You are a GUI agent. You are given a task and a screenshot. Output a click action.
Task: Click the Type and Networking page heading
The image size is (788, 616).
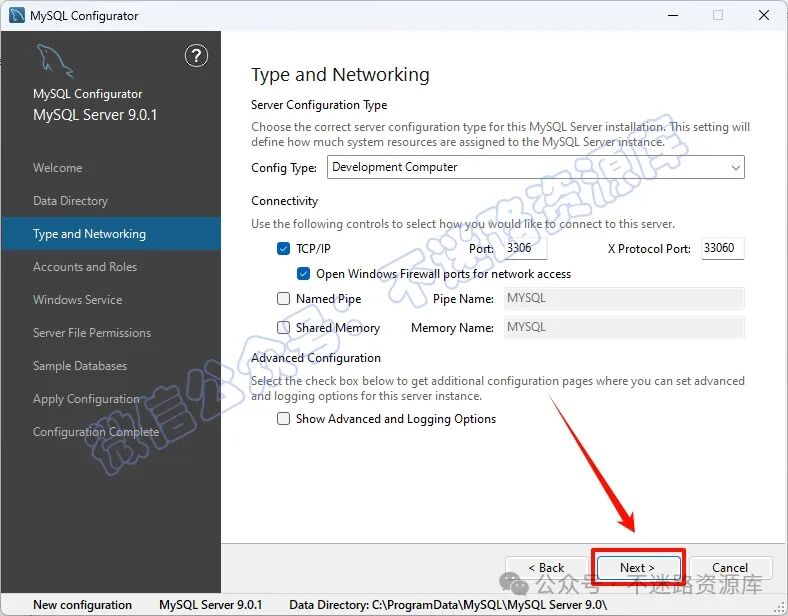tap(340, 75)
